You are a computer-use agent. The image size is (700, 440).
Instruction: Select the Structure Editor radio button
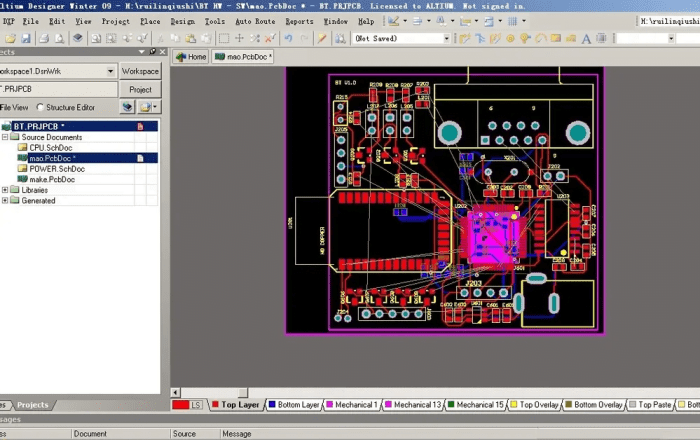pyautogui.click(x=41, y=107)
